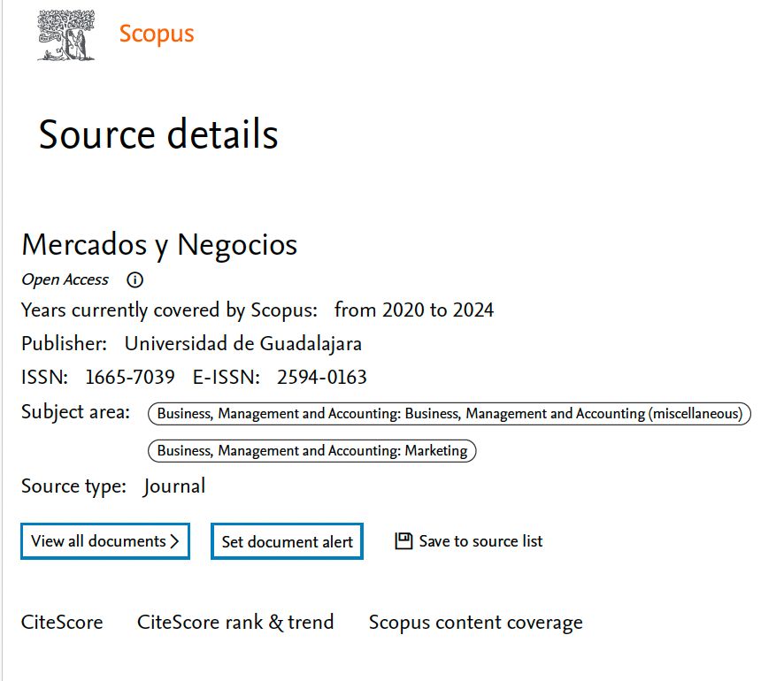The image size is (784, 681).
Task: Click the ISSN number 1665-7039
Action: coord(130,378)
